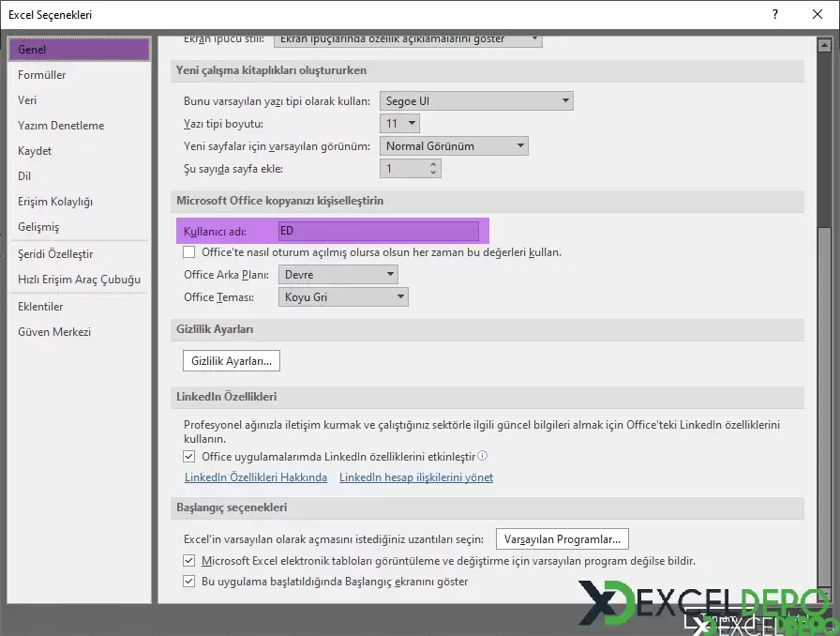Open the LinkedIn Özellikleri Hakkında link

(255, 477)
